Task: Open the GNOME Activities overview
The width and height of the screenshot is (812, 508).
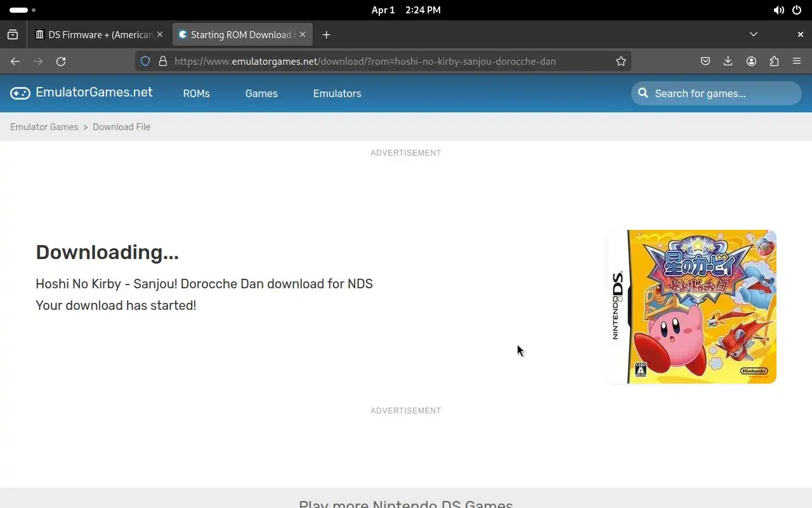Action: click(22, 10)
